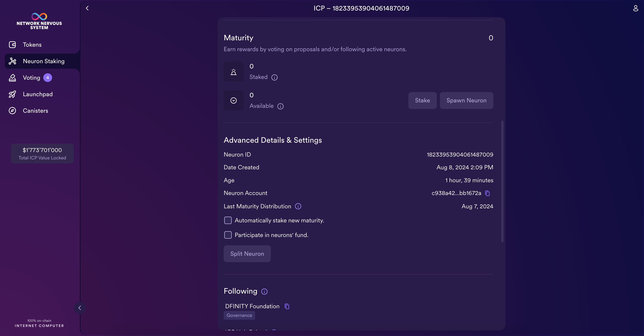644x336 pixels.
Task: Open Launchpad from the sidebar
Action: [37, 94]
